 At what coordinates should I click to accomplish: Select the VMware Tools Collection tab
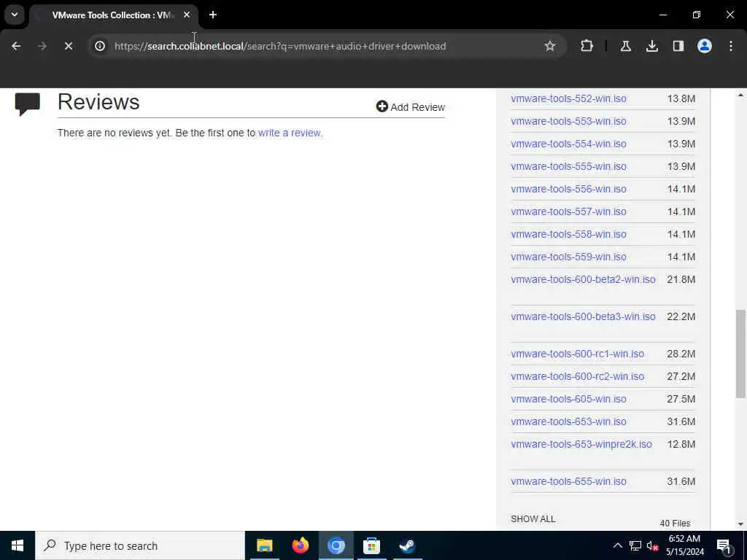(x=113, y=15)
